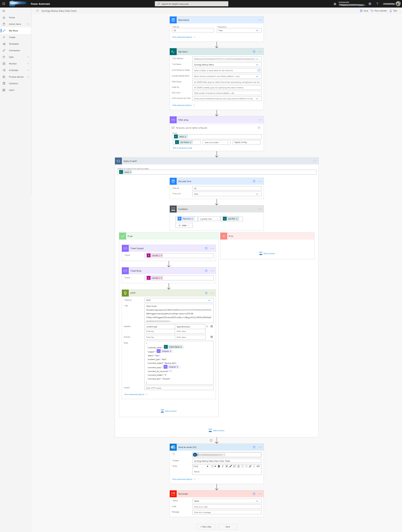Screen dimensions: 402x532
Task: Click 'Edit in advanced mode' in Filter array
Action: (x=182, y=148)
